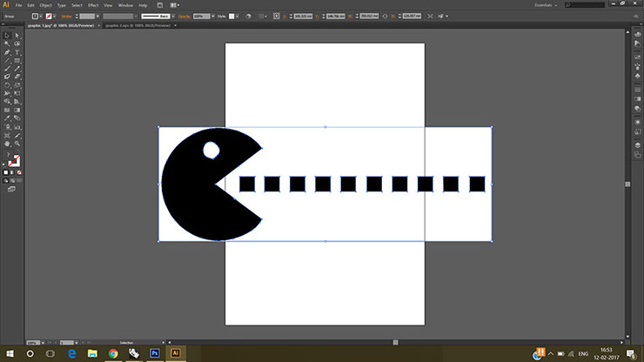644x362 pixels.
Task: Select the Rotate tool
Action: pos(7,85)
